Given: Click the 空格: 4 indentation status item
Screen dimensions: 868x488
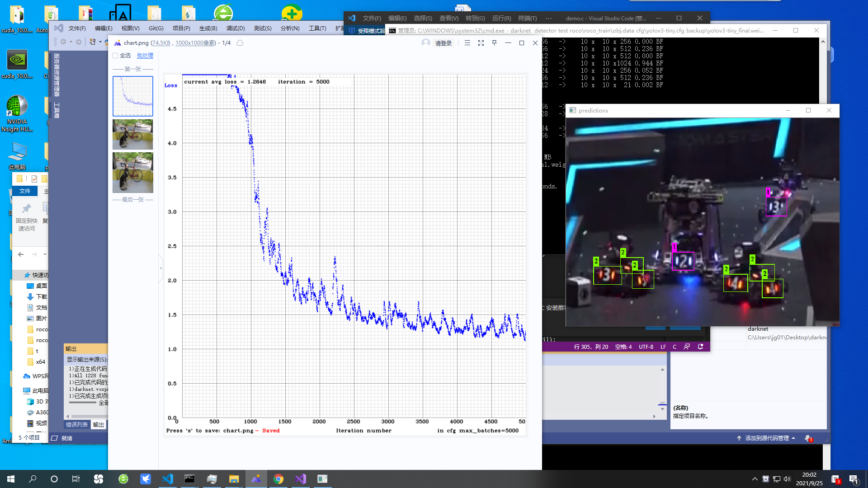Looking at the screenshot, I should 623,347.
